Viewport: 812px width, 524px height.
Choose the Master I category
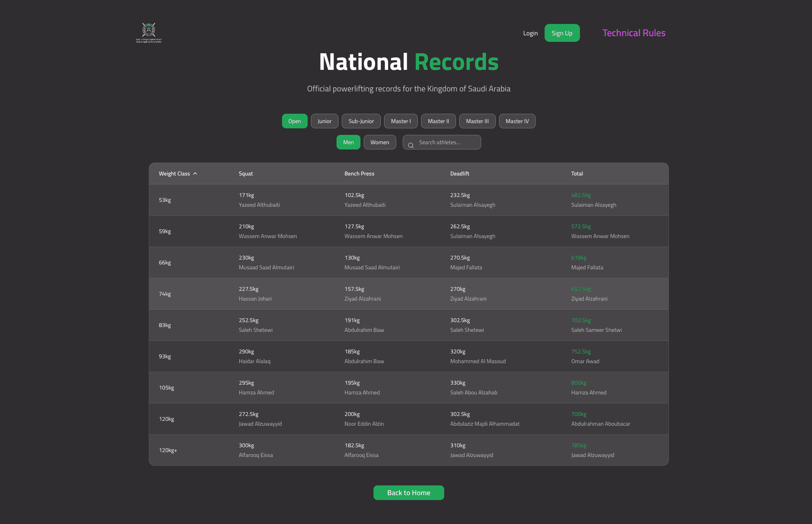[x=401, y=121]
